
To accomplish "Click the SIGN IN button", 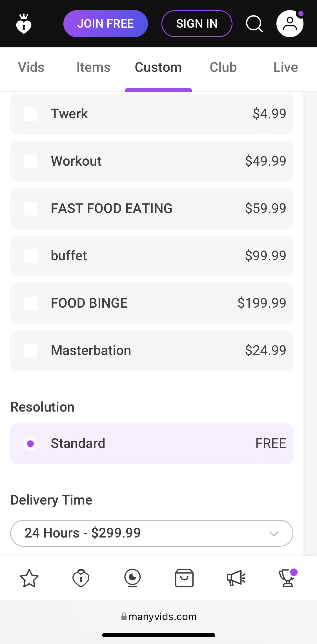I will [197, 24].
